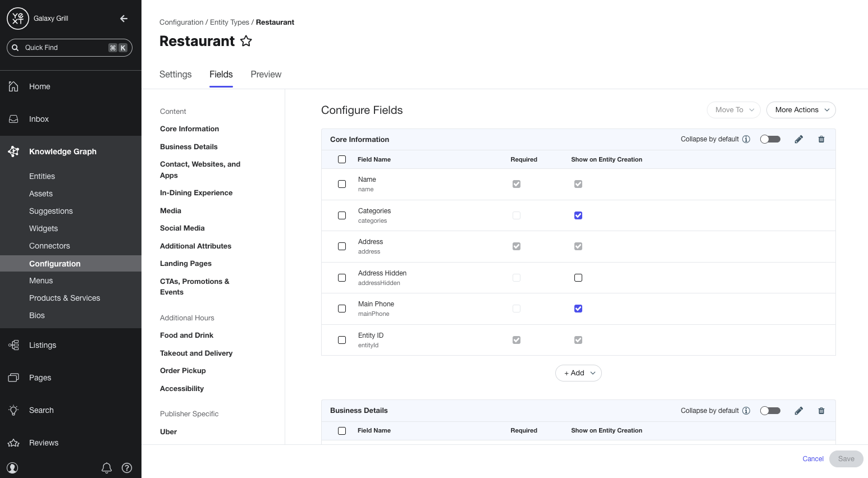Go to Configuration breadcrumb link
Image resolution: width=868 pixels, height=478 pixels.
pyautogui.click(x=181, y=22)
